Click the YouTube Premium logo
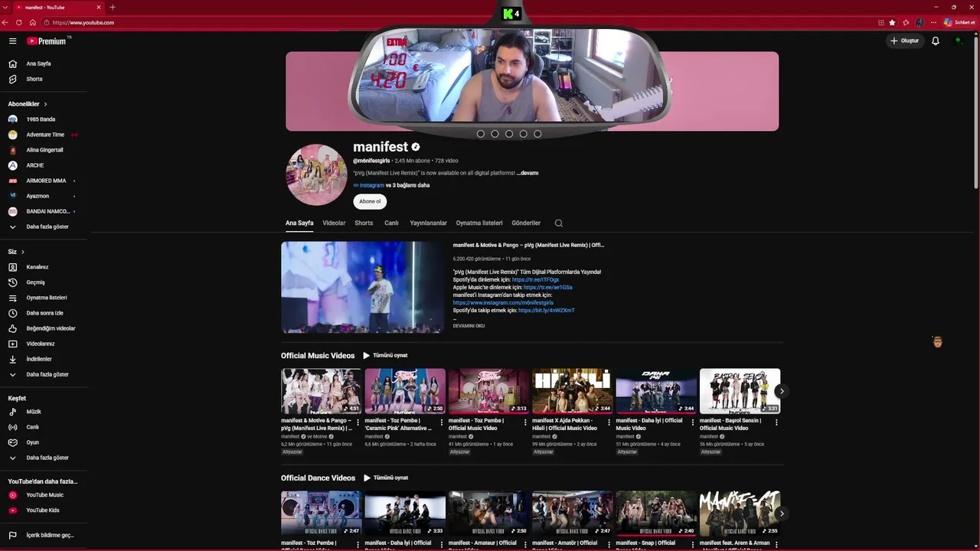Screen dimensions: 980x551 click(47, 41)
